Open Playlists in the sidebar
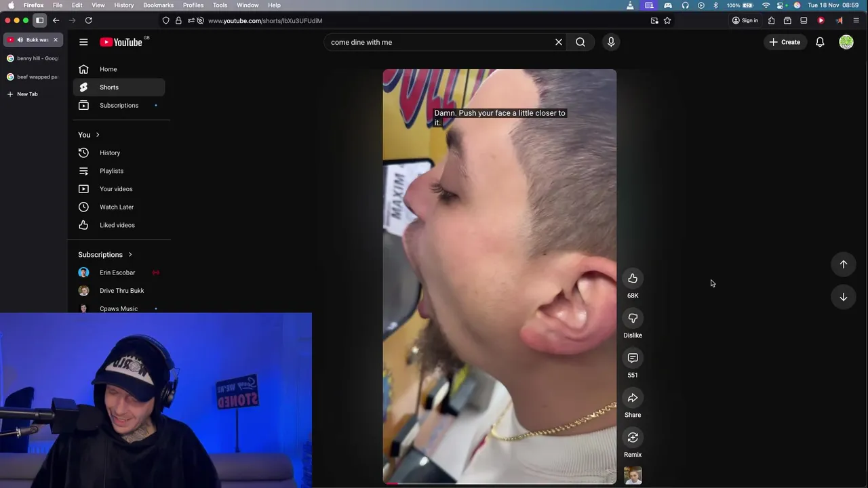The height and width of the screenshot is (488, 868). click(x=119, y=171)
